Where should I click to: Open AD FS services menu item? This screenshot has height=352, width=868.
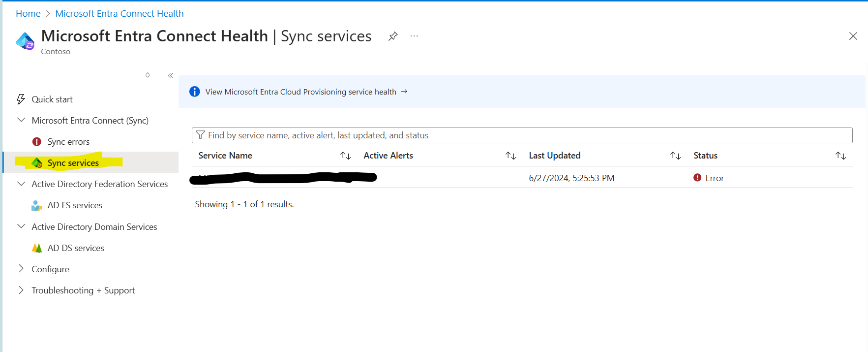[75, 205]
